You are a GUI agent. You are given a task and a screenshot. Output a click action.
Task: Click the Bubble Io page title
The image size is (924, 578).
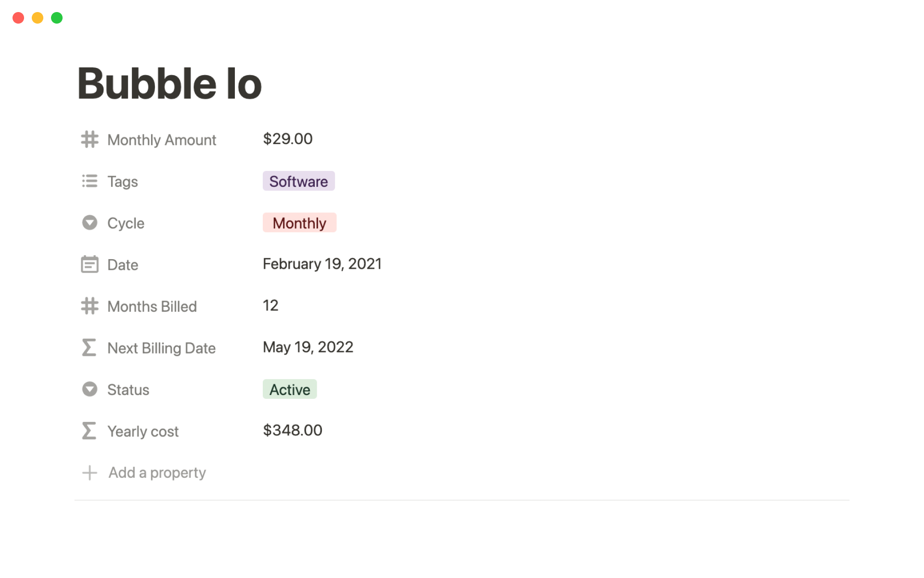click(169, 84)
